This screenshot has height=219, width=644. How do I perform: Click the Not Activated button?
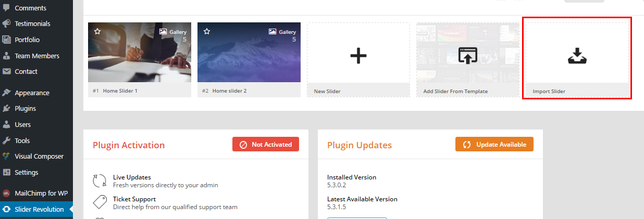266,145
